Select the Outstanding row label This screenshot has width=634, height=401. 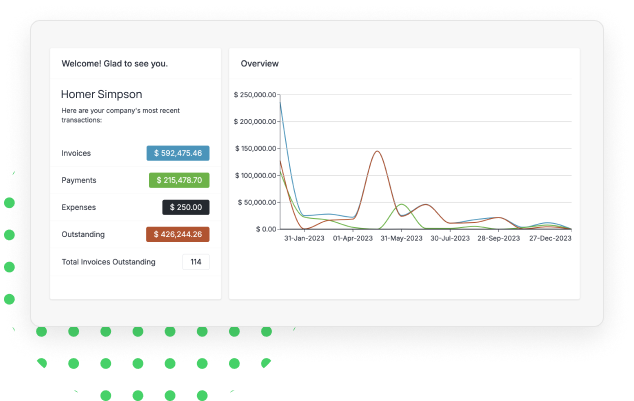tap(83, 234)
